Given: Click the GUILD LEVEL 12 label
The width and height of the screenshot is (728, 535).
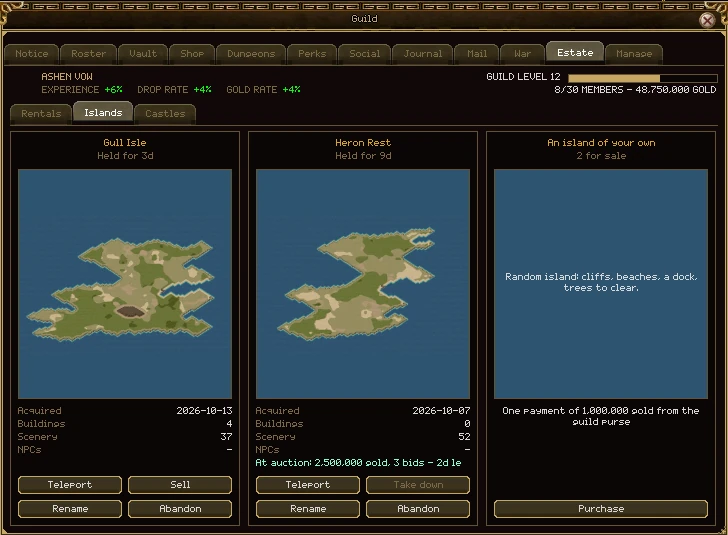Looking at the screenshot, I should tap(523, 77).
